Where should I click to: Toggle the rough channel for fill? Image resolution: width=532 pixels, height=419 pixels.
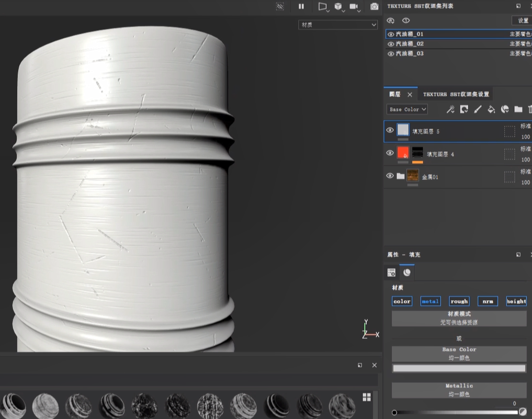coord(459,301)
